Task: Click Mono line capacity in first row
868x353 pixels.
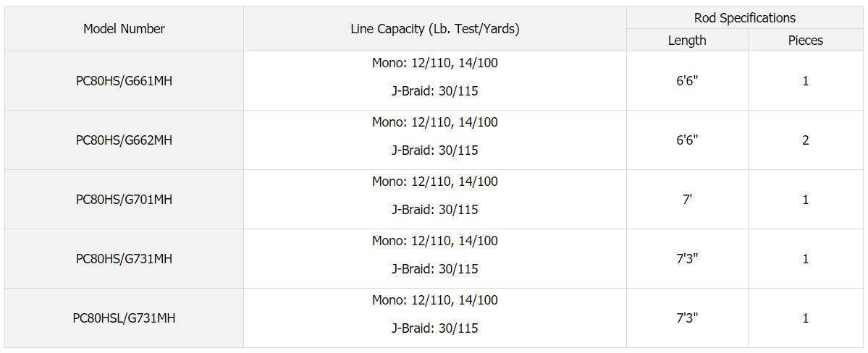Action: [434, 63]
